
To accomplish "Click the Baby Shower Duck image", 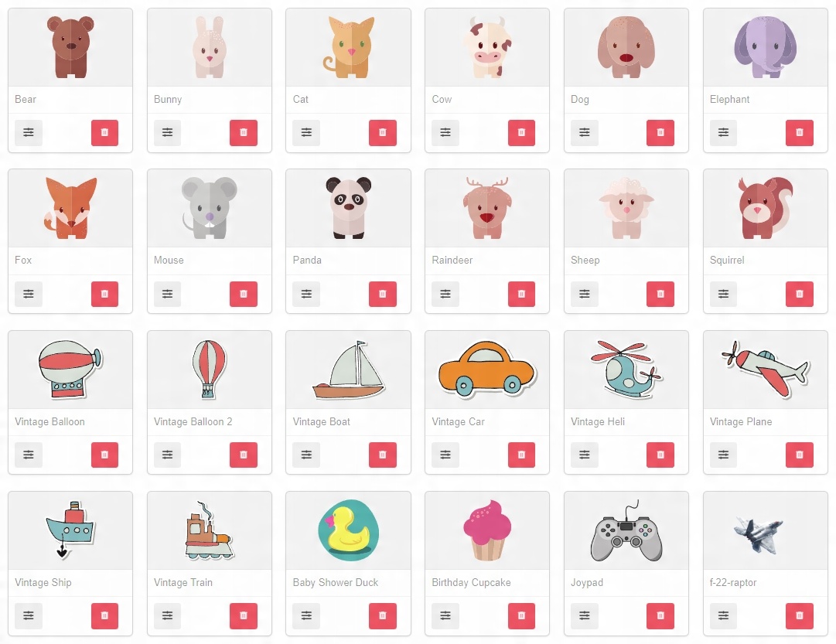I will click(348, 530).
